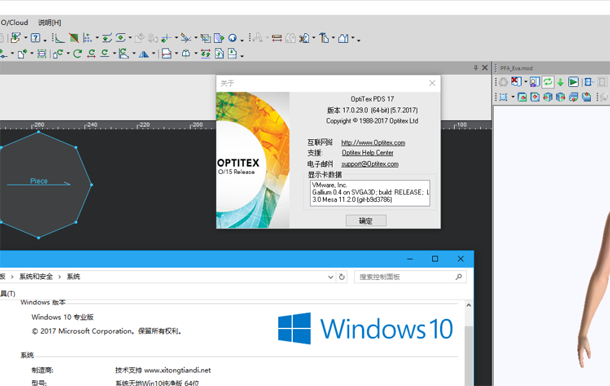
Task: Open dropdown next to the zoom-fit icon
Action: coord(513,97)
